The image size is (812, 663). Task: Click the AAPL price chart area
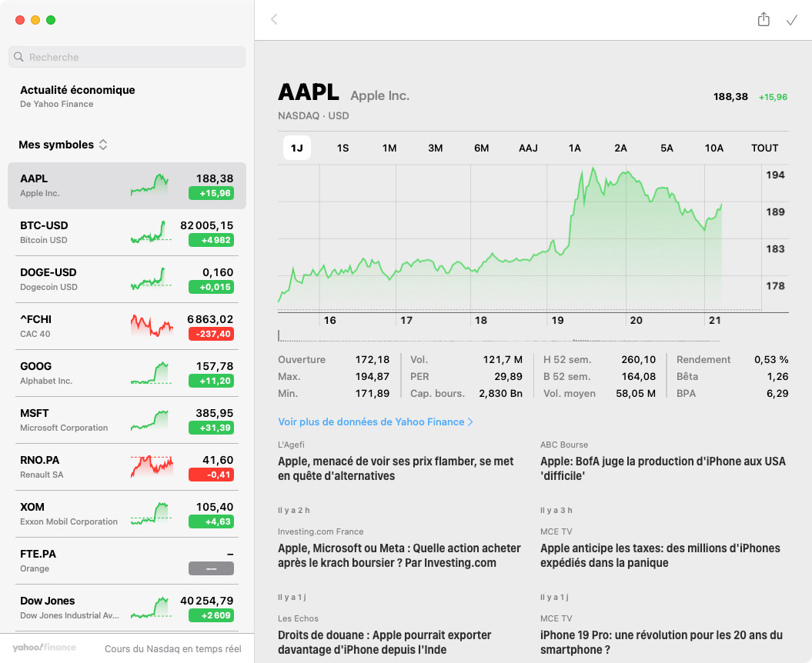tap(520, 238)
